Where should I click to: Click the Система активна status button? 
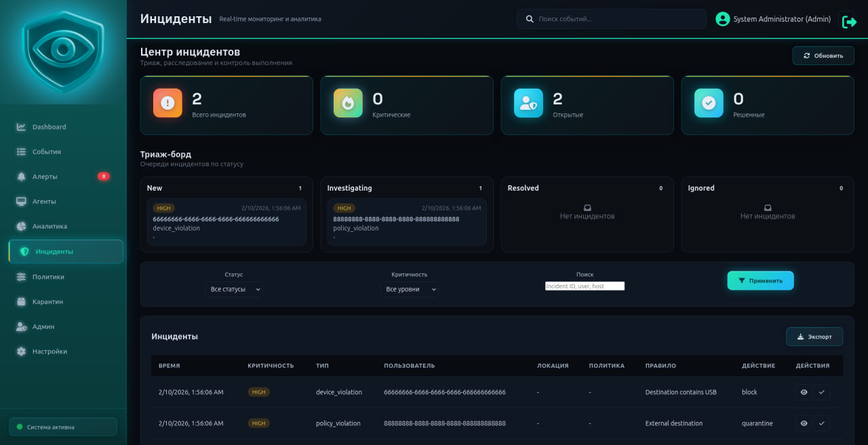click(63, 427)
